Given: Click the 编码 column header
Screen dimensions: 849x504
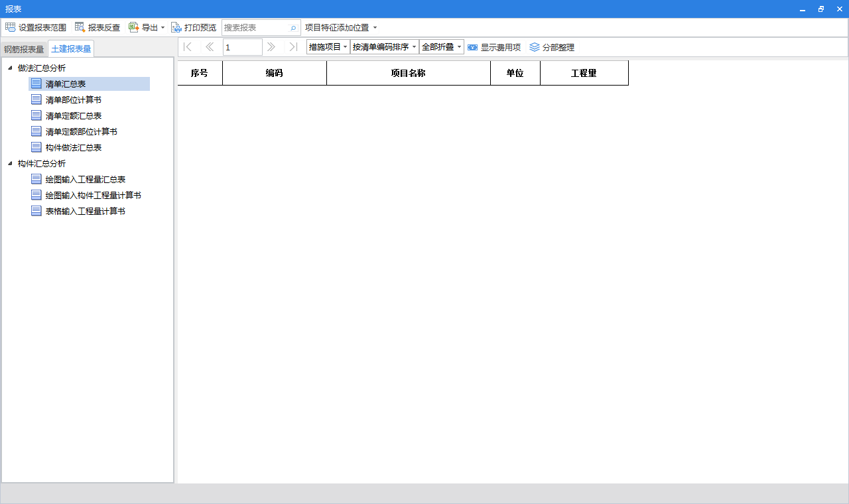Looking at the screenshot, I should 275,73.
